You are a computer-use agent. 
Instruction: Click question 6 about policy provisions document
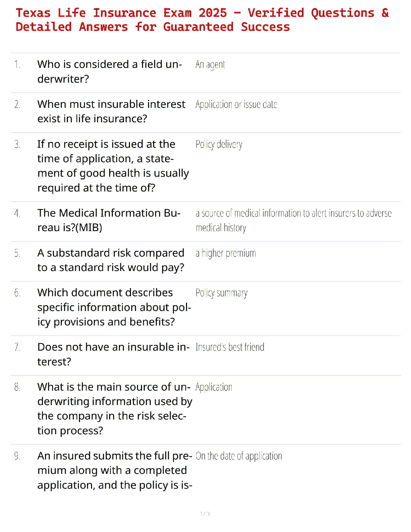tap(114, 307)
